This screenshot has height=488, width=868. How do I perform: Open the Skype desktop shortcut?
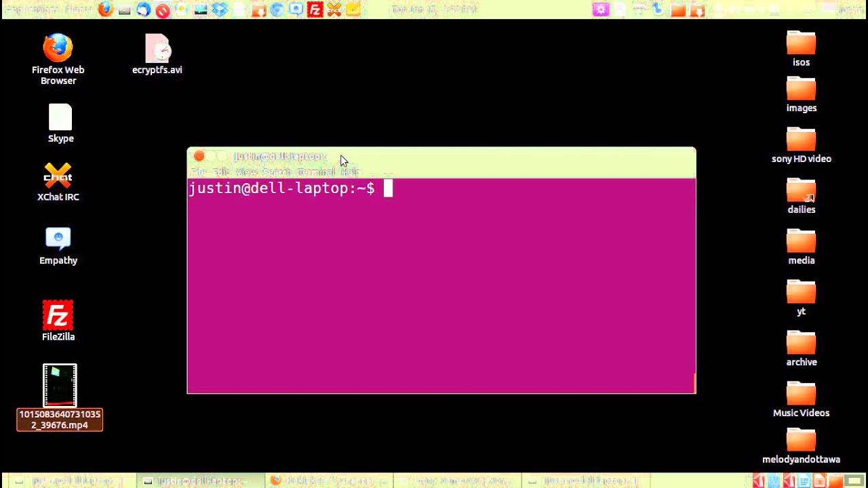[x=60, y=118]
